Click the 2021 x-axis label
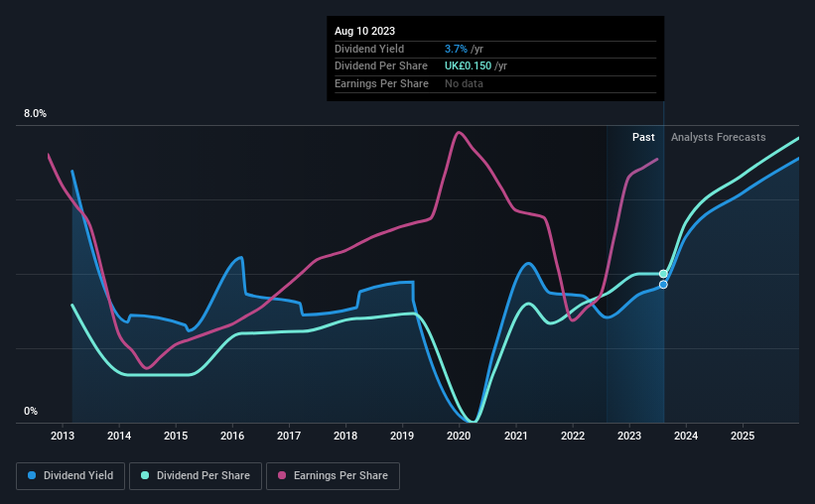The width and height of the screenshot is (815, 504). pos(515,436)
